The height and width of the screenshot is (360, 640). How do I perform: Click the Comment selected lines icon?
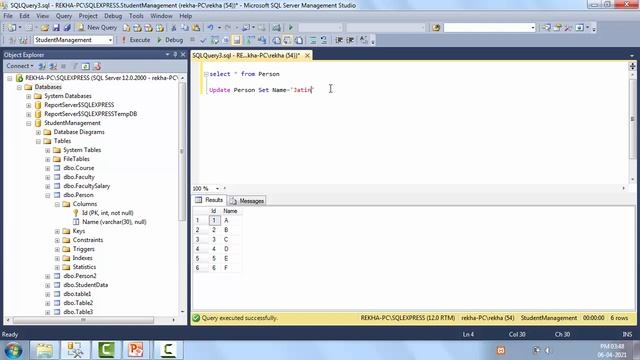tap(313, 40)
